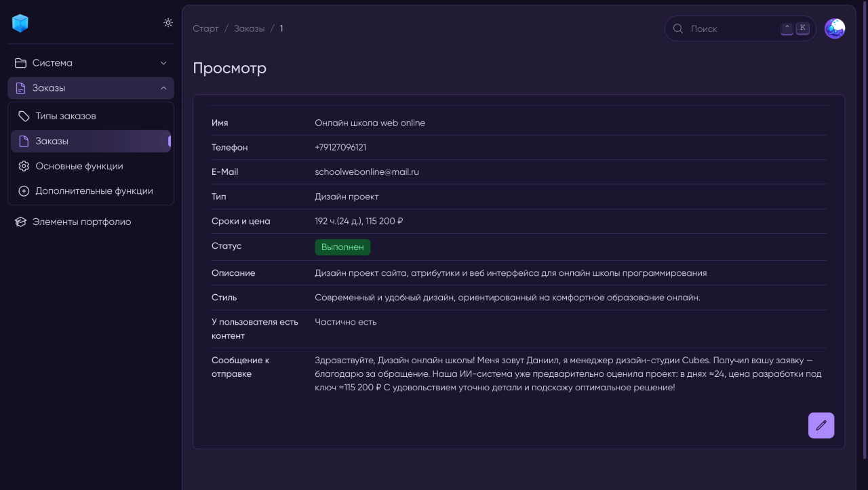Toggle the sun theme switcher

(x=168, y=22)
